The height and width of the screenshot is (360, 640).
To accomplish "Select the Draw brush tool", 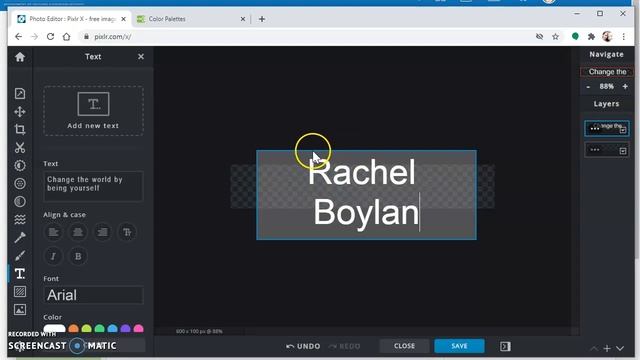I will click(20, 256).
